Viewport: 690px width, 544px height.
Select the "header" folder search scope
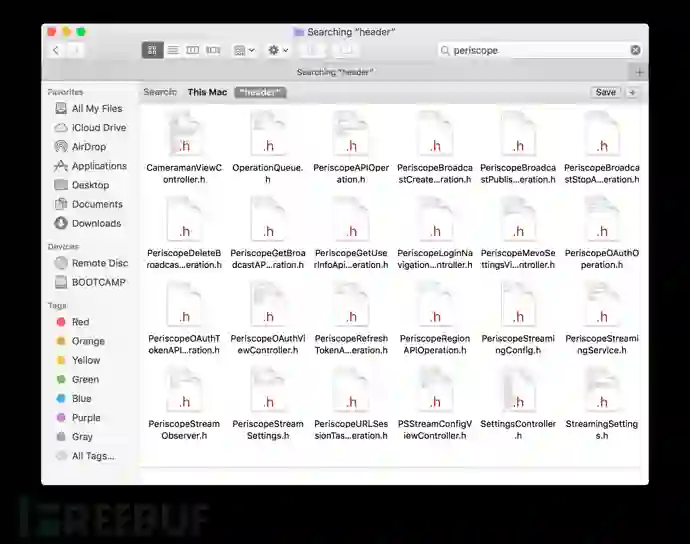260,92
